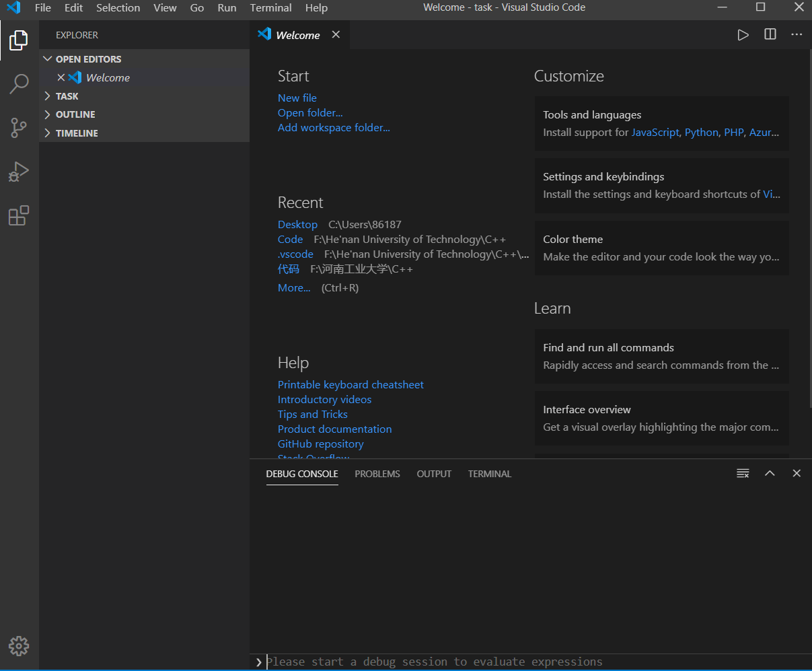
Task: Open the recent 代码 folder
Action: (289, 269)
